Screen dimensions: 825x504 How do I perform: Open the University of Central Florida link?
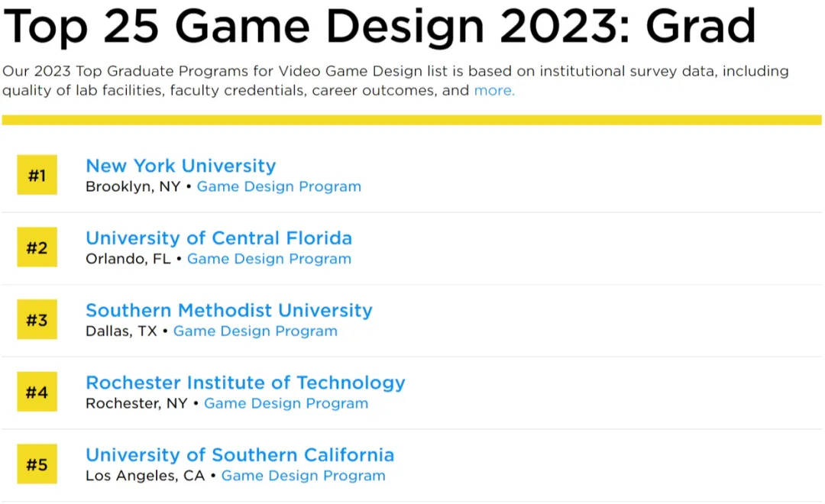tap(218, 237)
